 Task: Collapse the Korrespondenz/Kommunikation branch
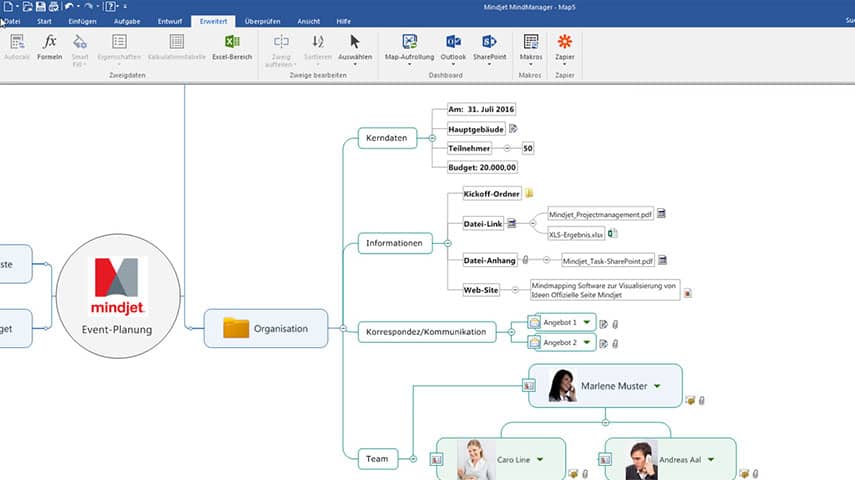click(x=511, y=332)
